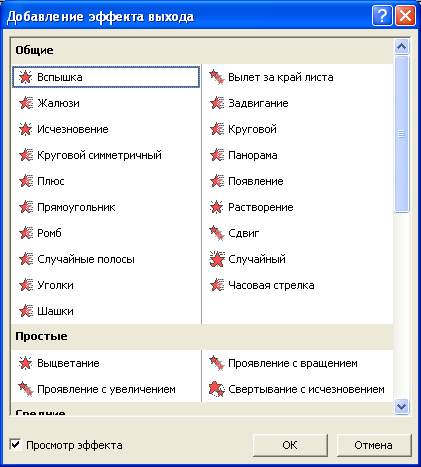
Task: Open the dialog help question-mark button
Action: click(x=382, y=16)
